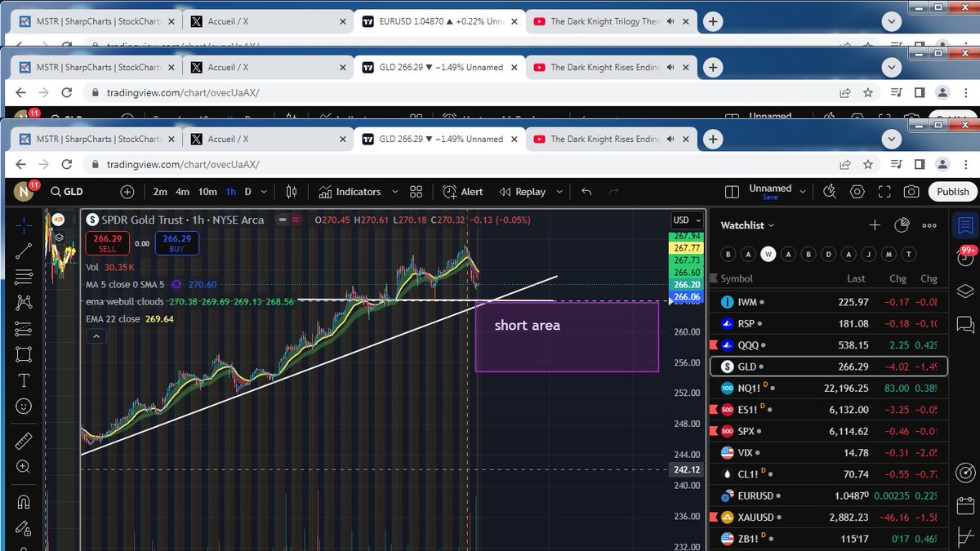Open watchlist advanced view pie icon
This screenshot has height=551, width=980.
coord(902,225)
